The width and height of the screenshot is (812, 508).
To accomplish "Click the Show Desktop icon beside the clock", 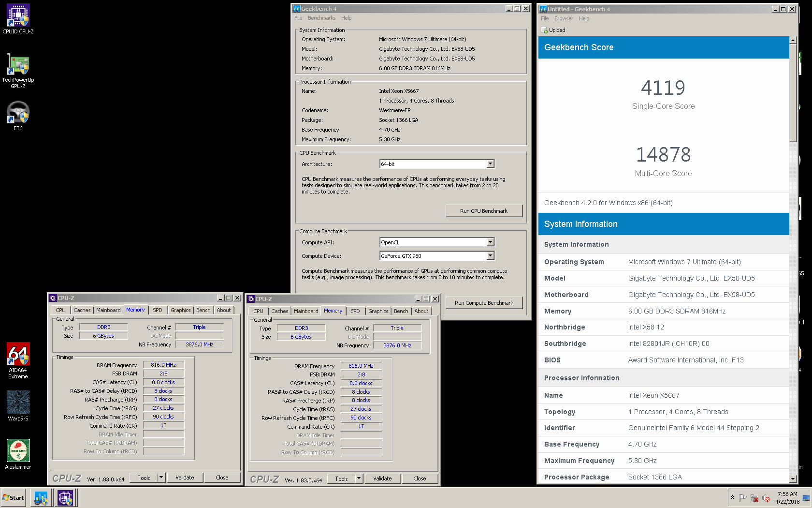I will point(806,498).
